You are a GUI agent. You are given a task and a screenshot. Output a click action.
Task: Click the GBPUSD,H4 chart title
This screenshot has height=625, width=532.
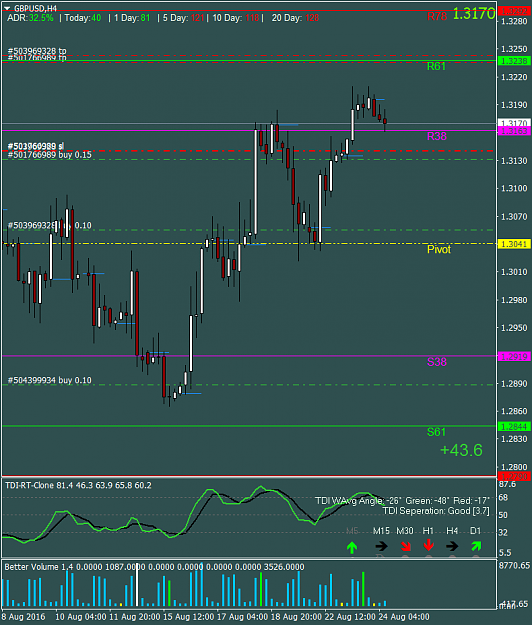tap(35, 8)
